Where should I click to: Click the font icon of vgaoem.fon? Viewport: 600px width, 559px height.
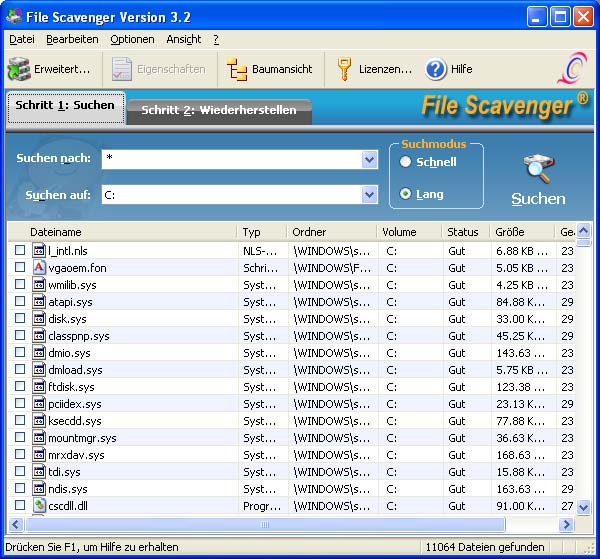(x=39, y=267)
